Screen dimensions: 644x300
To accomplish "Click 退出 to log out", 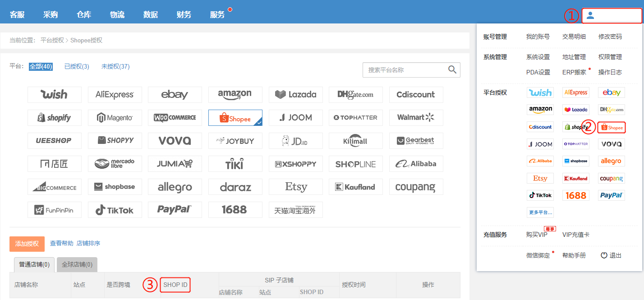I will (x=611, y=255).
